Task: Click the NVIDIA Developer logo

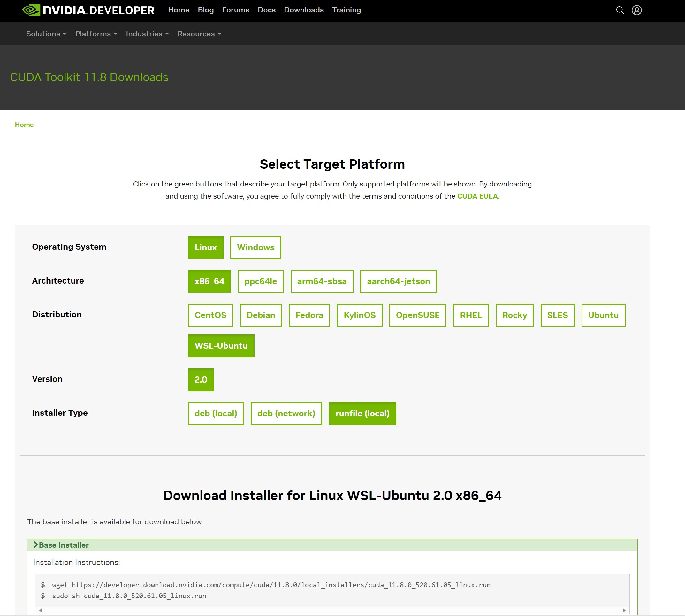Action: 88,10
